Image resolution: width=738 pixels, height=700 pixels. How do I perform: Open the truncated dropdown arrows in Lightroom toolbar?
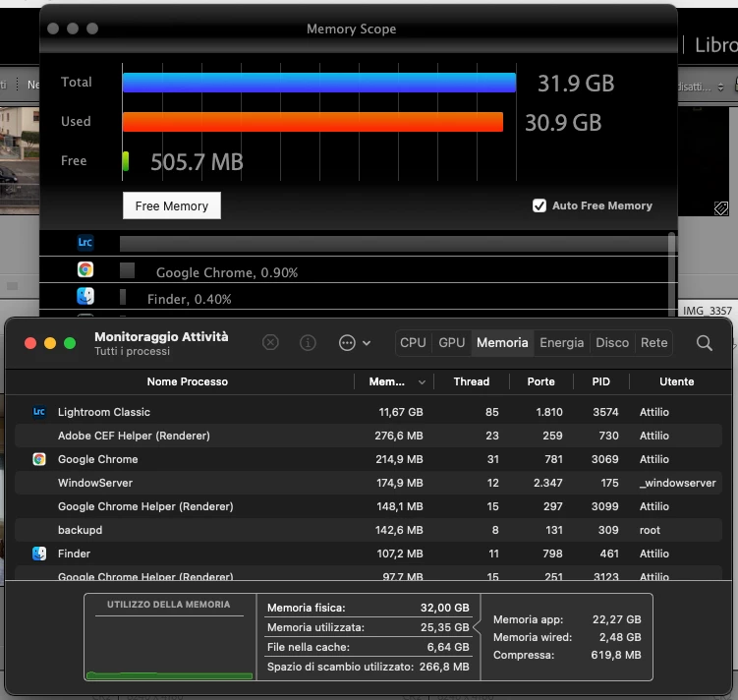tap(720, 87)
